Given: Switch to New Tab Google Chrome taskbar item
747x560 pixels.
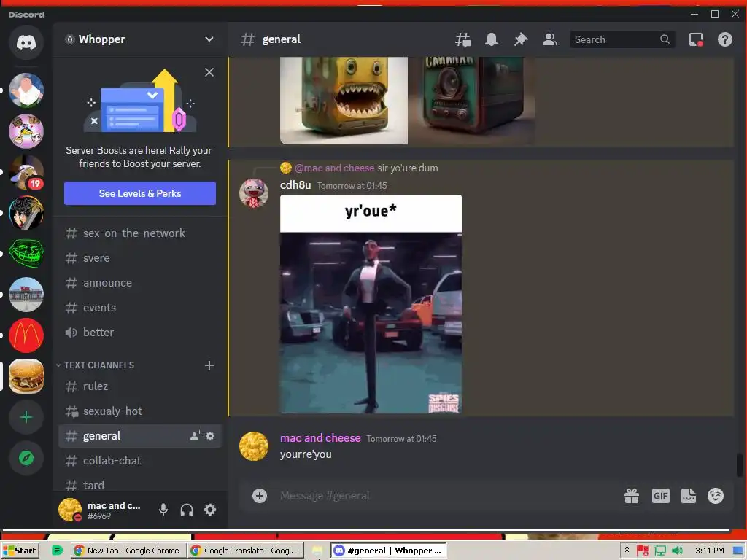Looking at the screenshot, I should point(127,551).
